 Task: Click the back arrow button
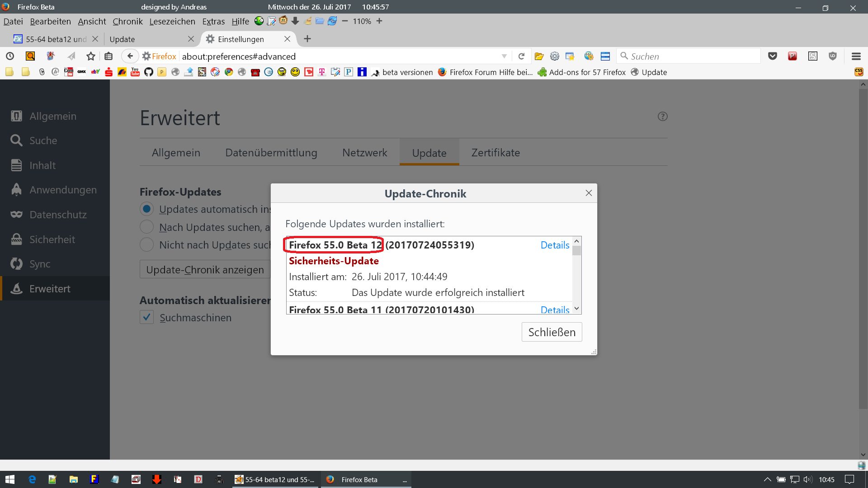(130, 56)
